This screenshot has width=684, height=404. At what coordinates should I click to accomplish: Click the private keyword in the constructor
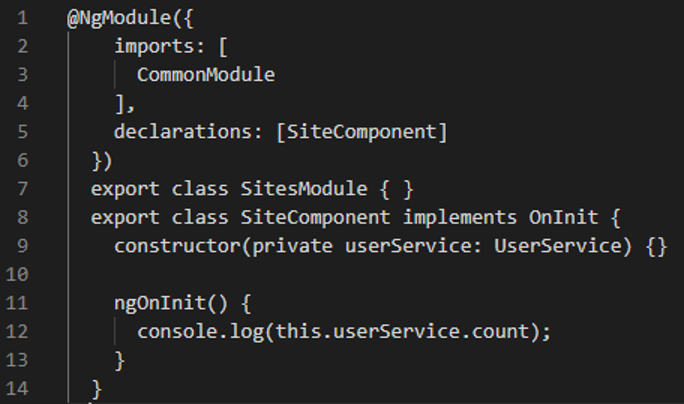[x=293, y=247]
